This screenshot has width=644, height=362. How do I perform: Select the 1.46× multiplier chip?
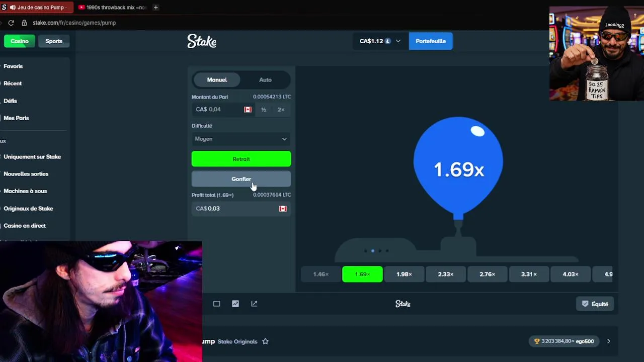pyautogui.click(x=321, y=275)
